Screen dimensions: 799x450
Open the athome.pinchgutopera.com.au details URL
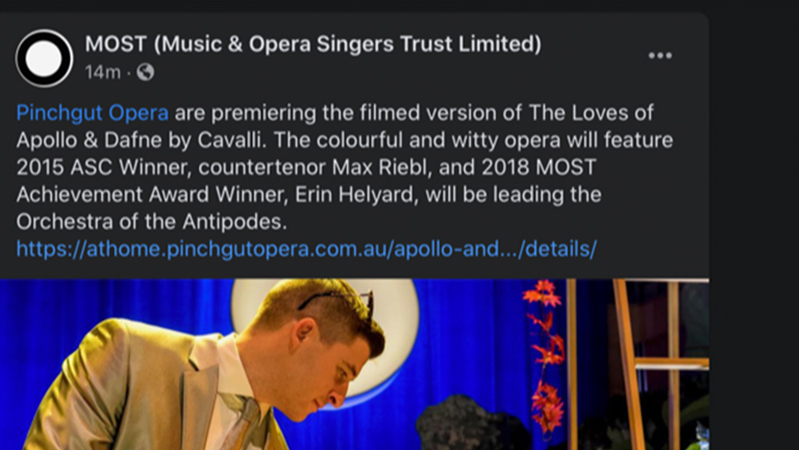306,249
